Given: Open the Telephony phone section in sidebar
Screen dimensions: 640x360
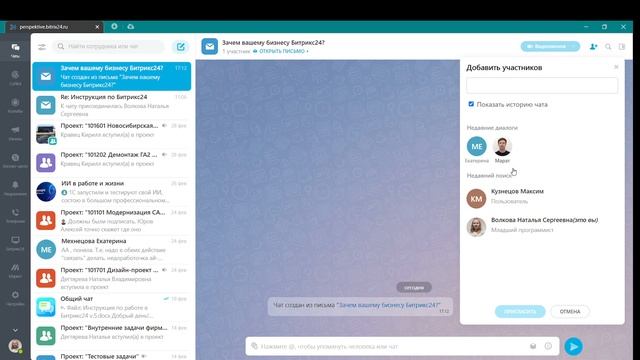Looking at the screenshot, I should [15, 216].
